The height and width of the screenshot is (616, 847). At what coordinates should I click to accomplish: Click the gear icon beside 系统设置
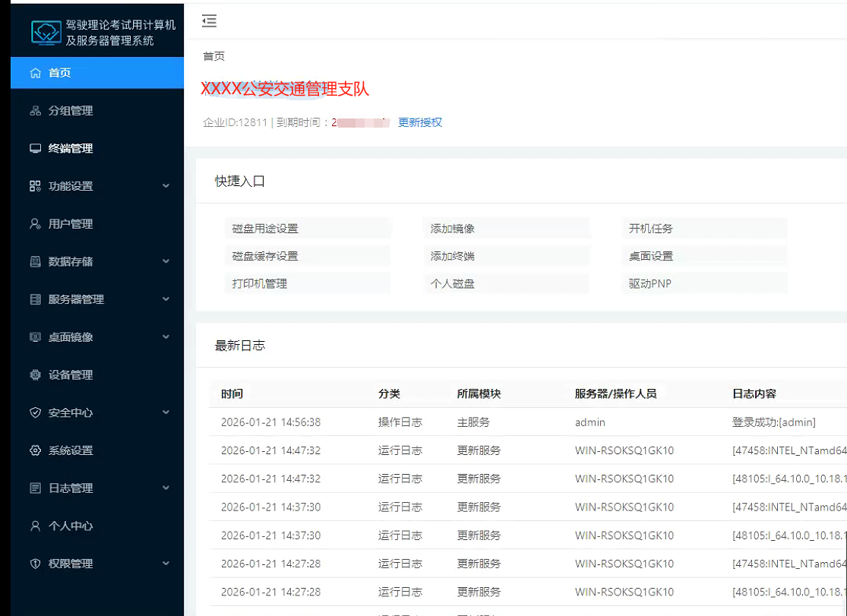pos(35,450)
